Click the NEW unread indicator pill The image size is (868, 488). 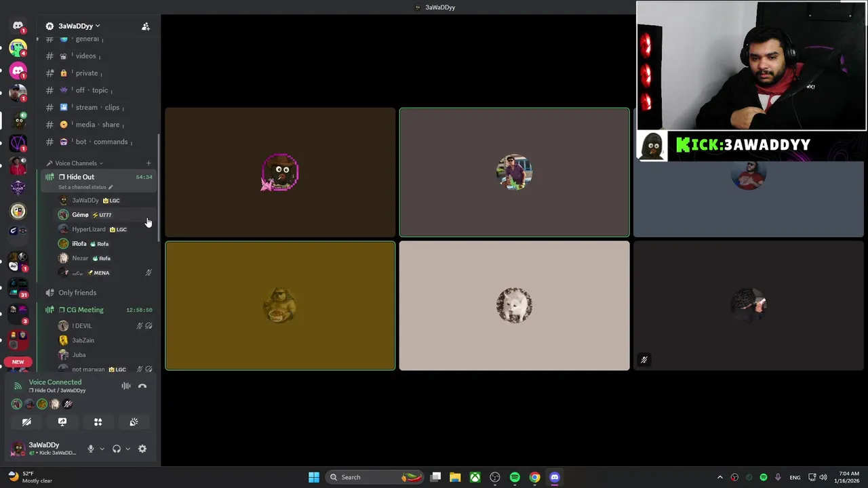18,362
